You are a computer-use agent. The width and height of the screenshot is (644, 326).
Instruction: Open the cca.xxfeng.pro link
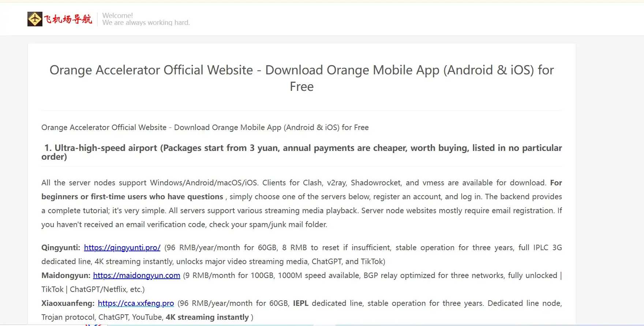(136, 303)
